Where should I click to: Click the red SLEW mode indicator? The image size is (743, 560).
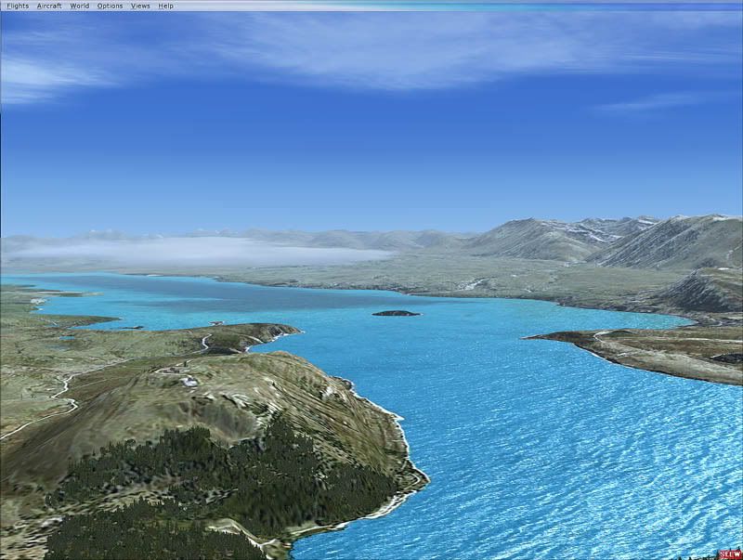click(729, 553)
